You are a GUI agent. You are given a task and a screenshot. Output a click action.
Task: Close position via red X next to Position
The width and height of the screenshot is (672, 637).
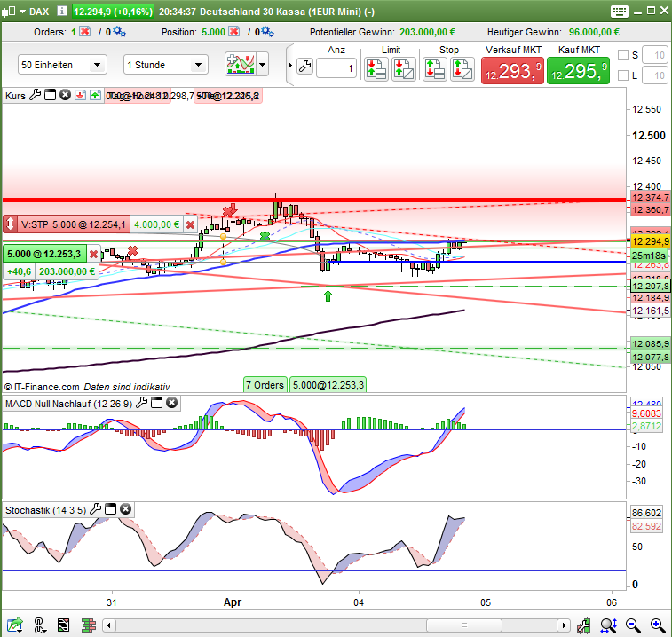pyautogui.click(x=234, y=31)
